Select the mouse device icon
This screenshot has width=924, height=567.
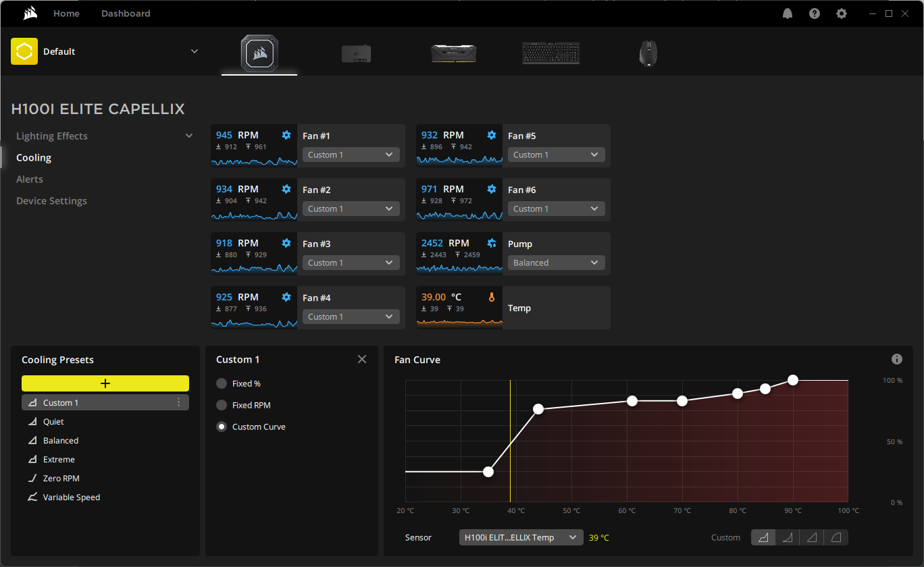click(648, 53)
